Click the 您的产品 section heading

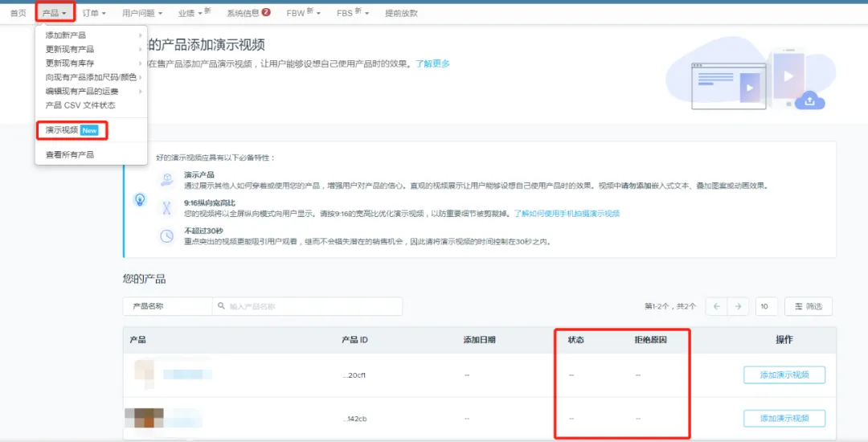click(144, 280)
